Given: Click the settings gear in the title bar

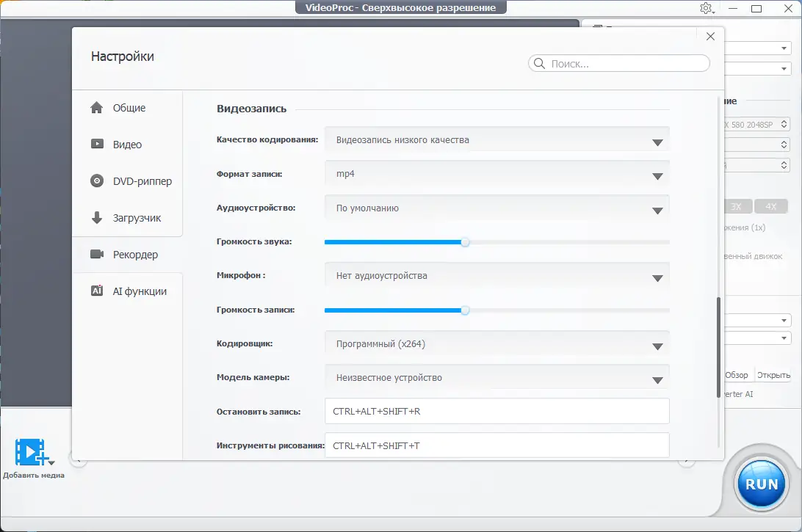Looking at the screenshot, I should [x=706, y=7].
